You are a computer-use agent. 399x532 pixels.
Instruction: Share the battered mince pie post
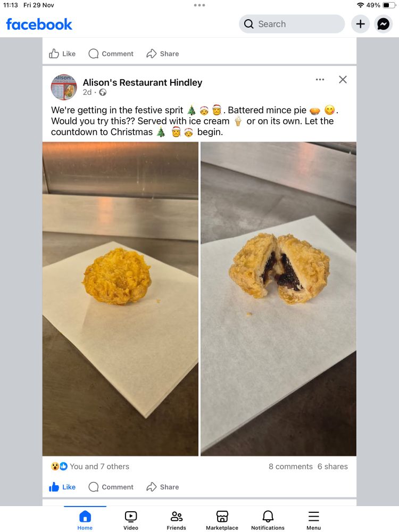162,487
